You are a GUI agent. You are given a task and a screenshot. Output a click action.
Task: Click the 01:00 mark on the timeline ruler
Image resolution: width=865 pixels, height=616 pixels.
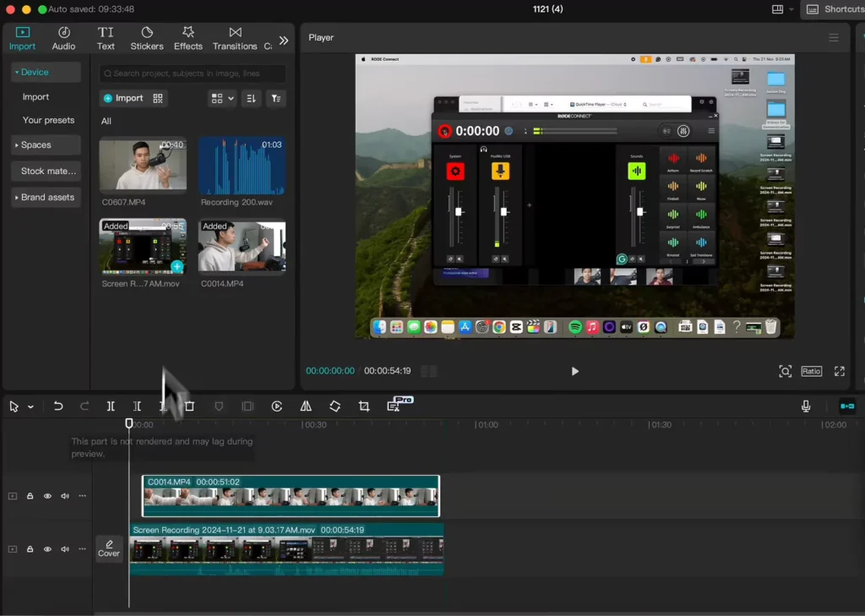click(487, 425)
